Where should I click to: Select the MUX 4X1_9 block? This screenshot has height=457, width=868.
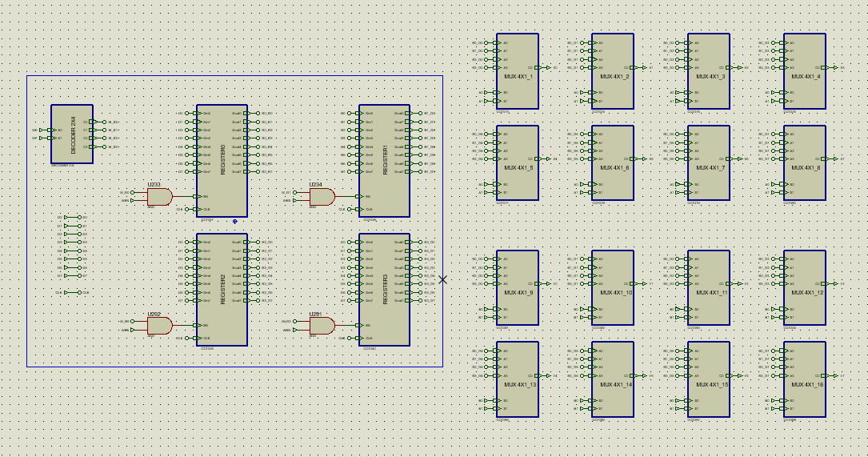(x=518, y=287)
